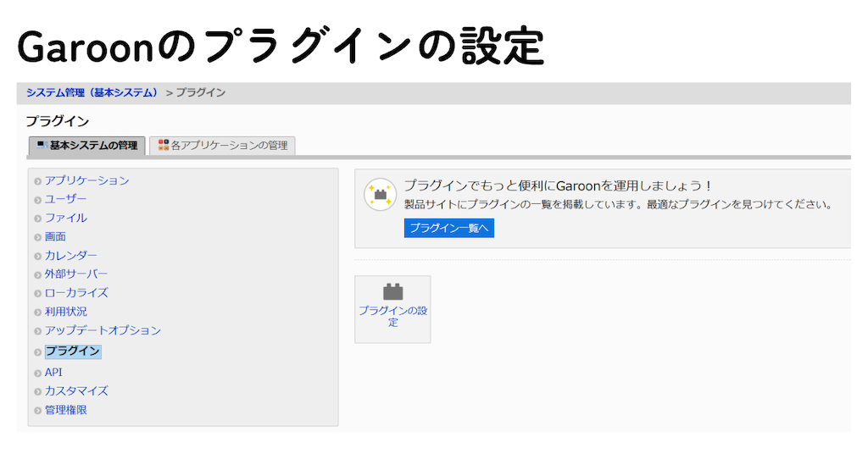This screenshot has width=868, height=454.
Task: Click the bullet icon beside 管理権限
Action: point(37,411)
